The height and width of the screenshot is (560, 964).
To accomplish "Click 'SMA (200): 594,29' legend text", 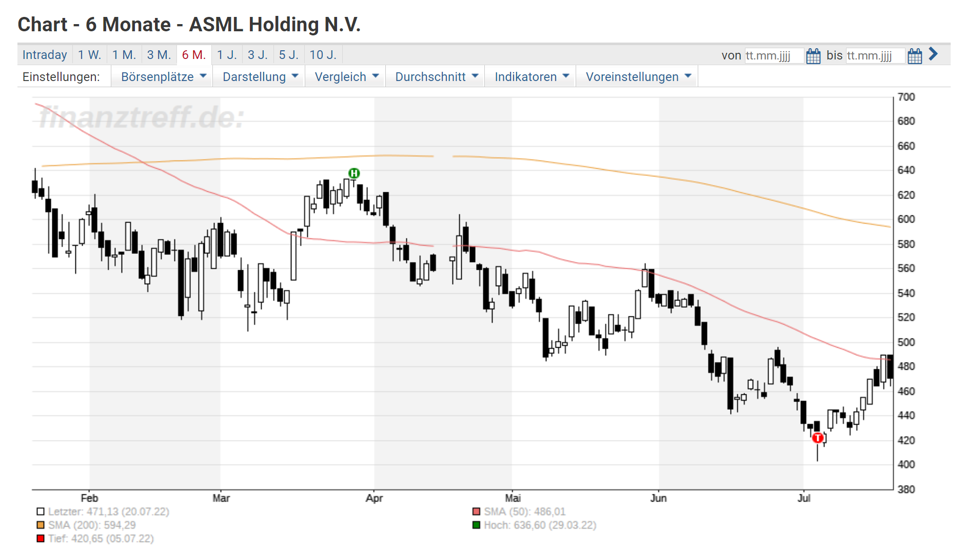I will click(92, 525).
